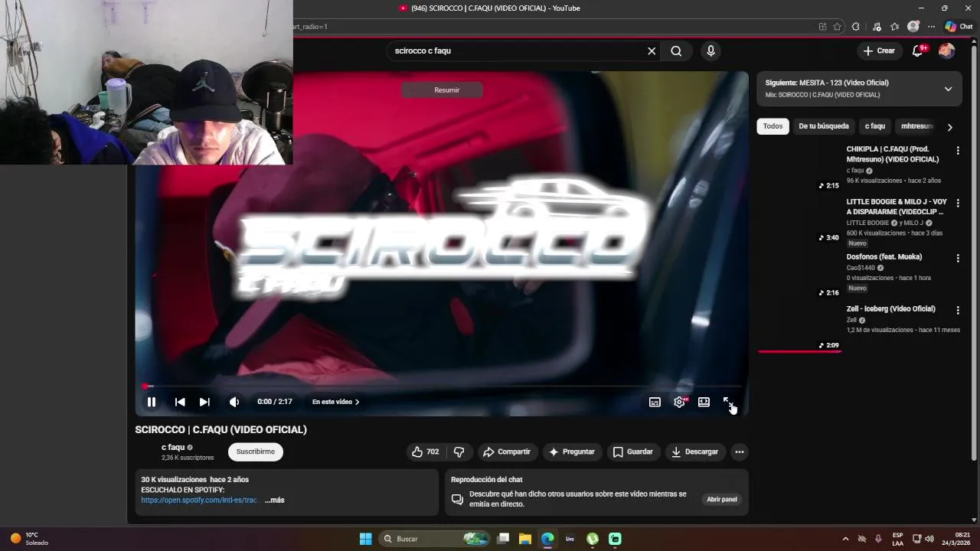Open the Zell - Iceberg video

click(x=890, y=309)
